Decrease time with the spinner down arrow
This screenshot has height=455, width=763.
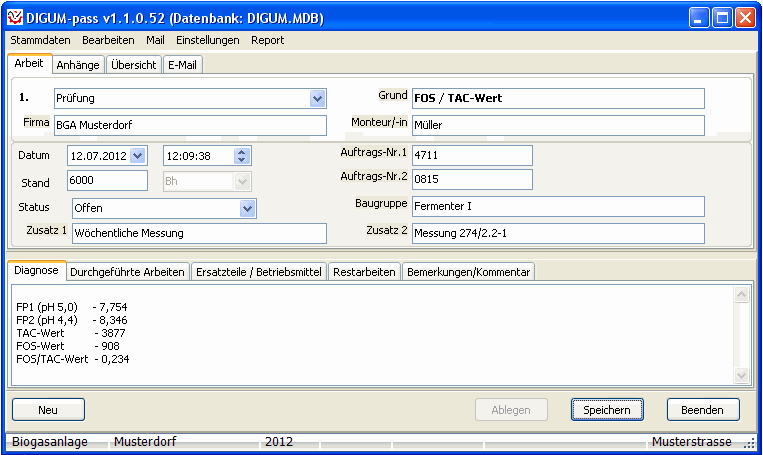(x=241, y=160)
